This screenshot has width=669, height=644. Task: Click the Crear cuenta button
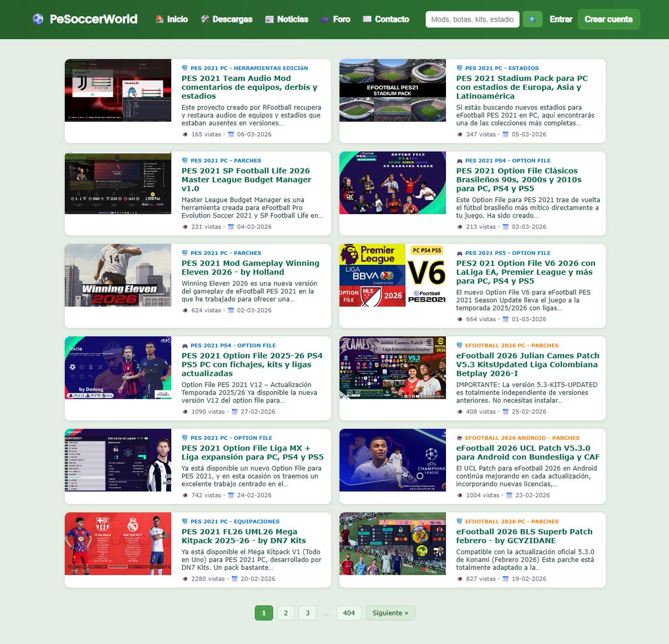(x=609, y=20)
